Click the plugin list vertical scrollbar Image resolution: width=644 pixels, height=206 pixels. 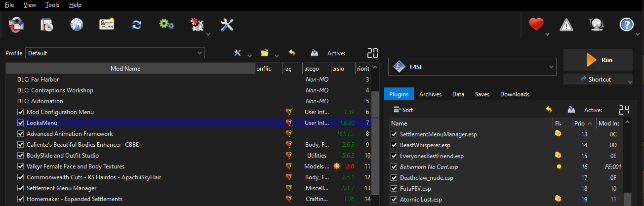pos(627,200)
